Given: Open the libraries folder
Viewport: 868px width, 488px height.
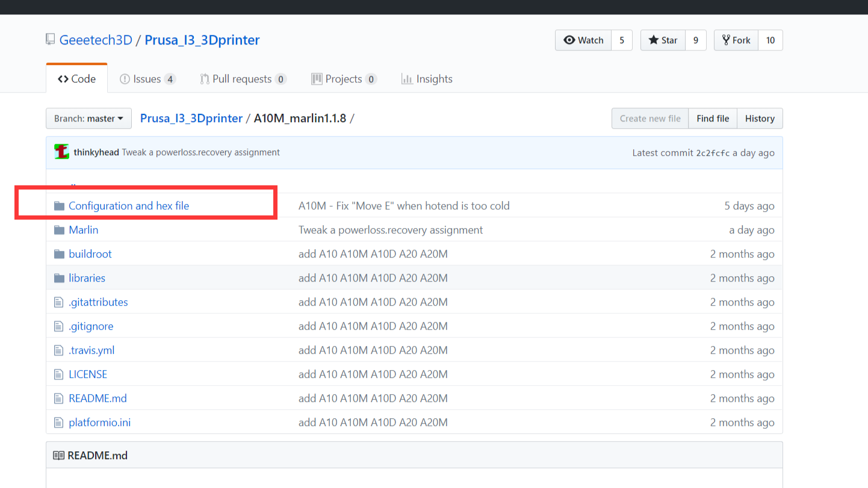Looking at the screenshot, I should 87,278.
